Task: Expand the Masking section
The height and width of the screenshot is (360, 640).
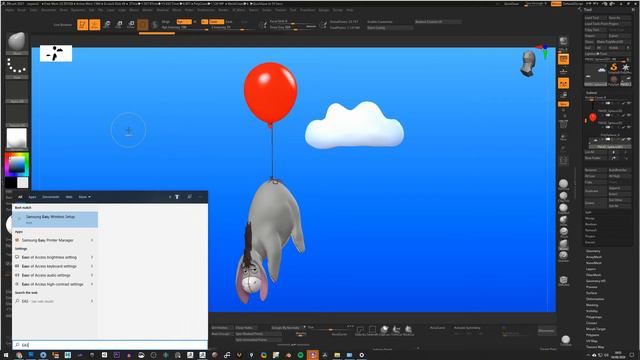Action: click(x=592, y=305)
